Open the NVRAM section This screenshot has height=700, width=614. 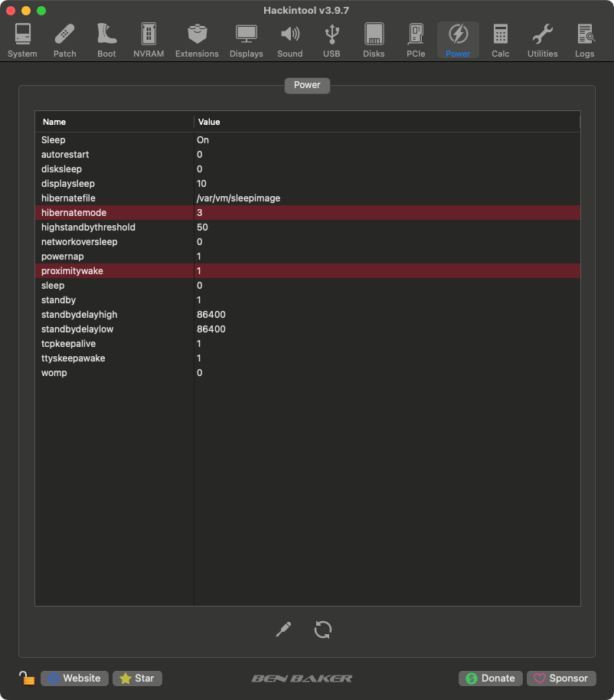click(x=149, y=40)
